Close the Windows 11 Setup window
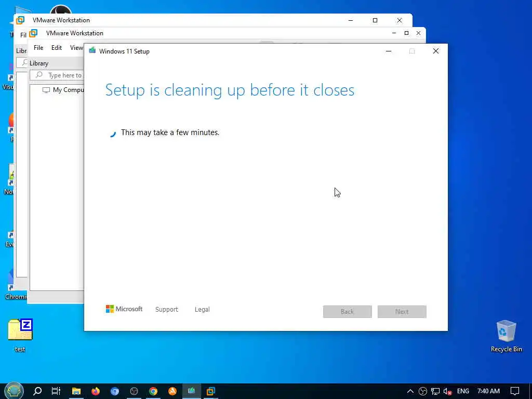532x399 pixels. 436,51
